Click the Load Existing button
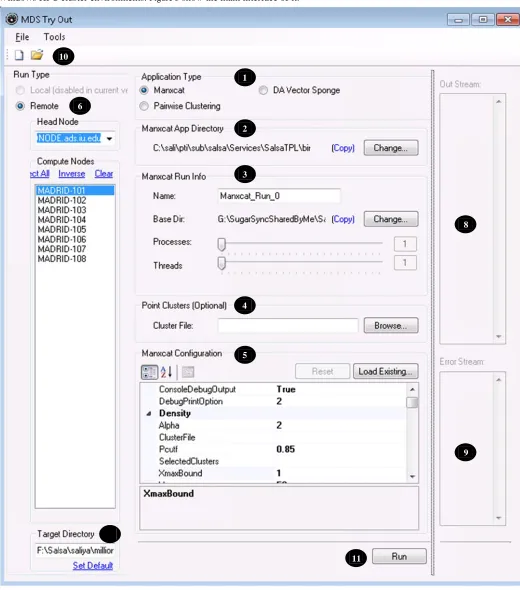The image size is (520, 590). pyautogui.click(x=385, y=371)
